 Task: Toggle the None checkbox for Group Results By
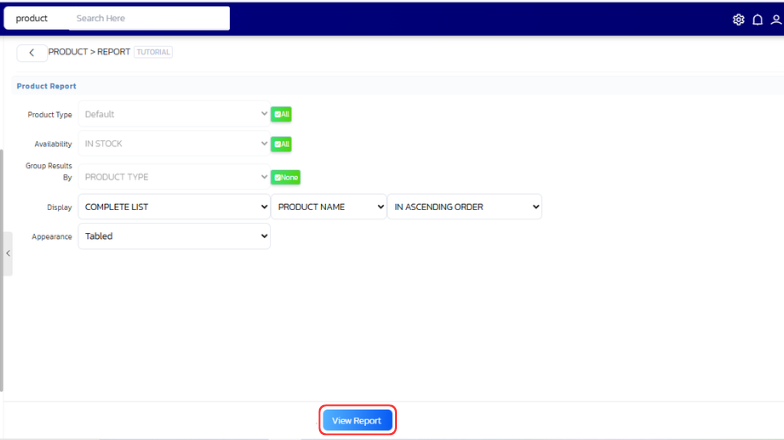[x=286, y=177]
